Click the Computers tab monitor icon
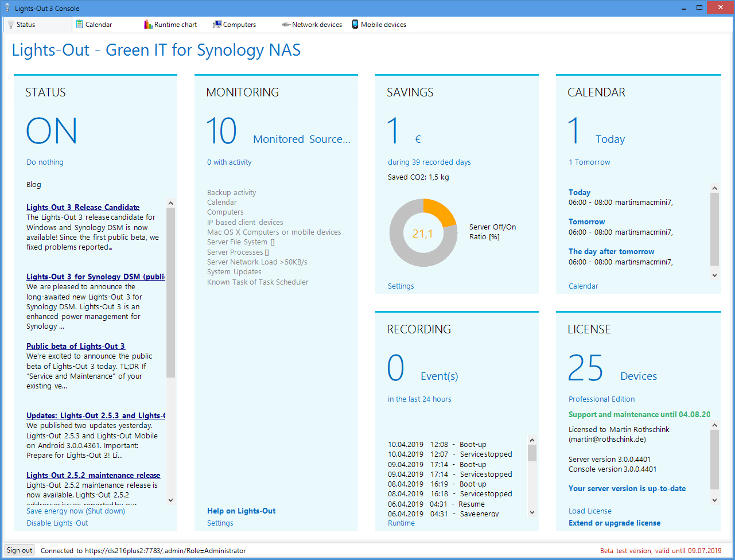Screen dimensions: 735x560 point(217,25)
